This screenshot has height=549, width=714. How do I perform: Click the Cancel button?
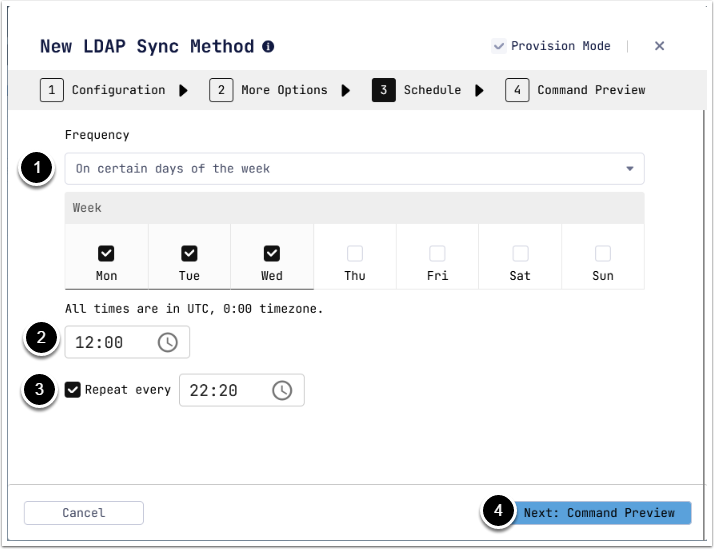(x=84, y=513)
